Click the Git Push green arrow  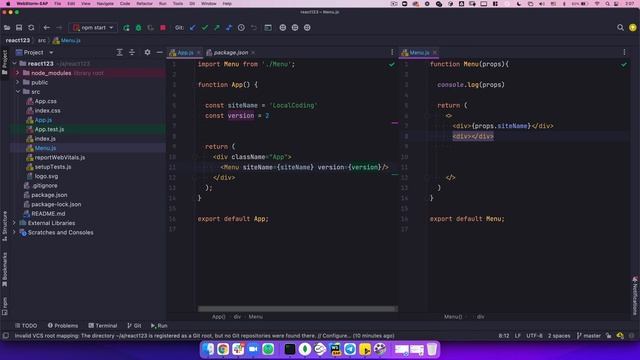(x=217, y=28)
